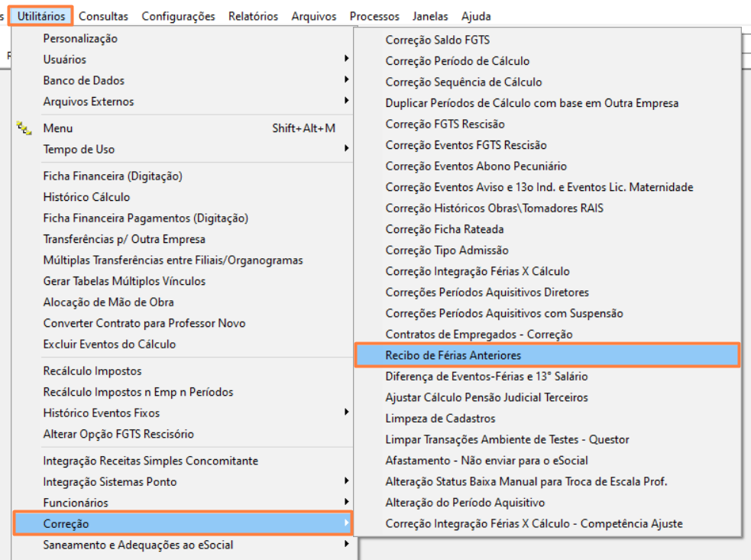Select Transferências p/ Outra Empresa
The image size is (751, 560).
coord(183,240)
